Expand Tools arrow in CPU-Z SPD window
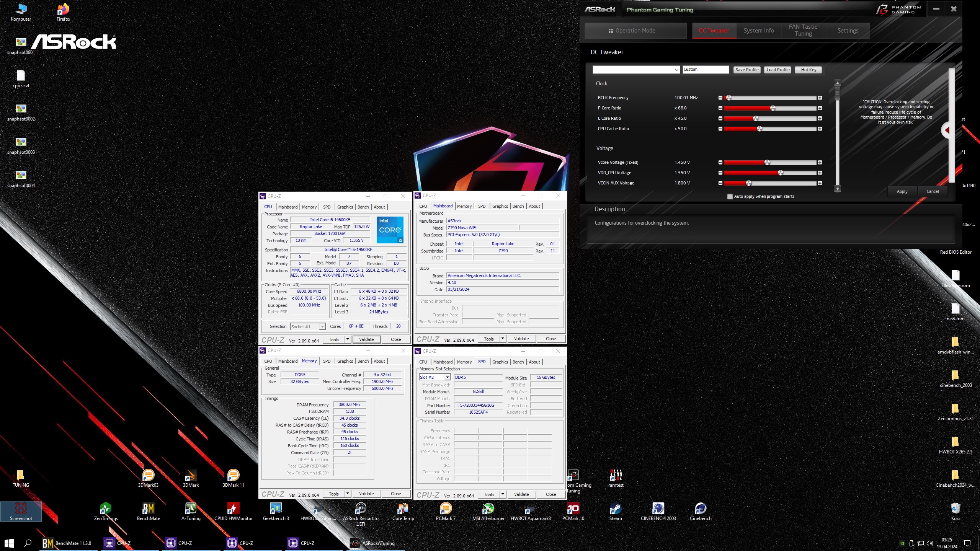Image resolution: width=980 pixels, height=551 pixels. pos(503,494)
